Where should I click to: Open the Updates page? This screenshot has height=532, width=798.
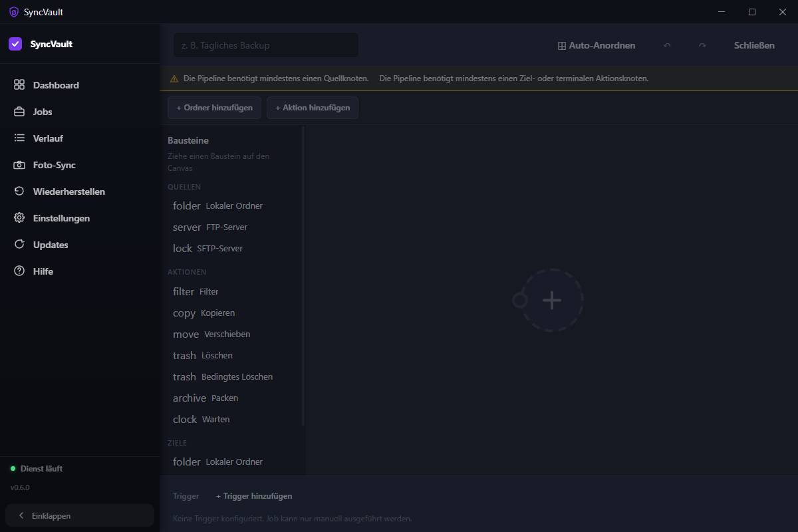pos(80,245)
